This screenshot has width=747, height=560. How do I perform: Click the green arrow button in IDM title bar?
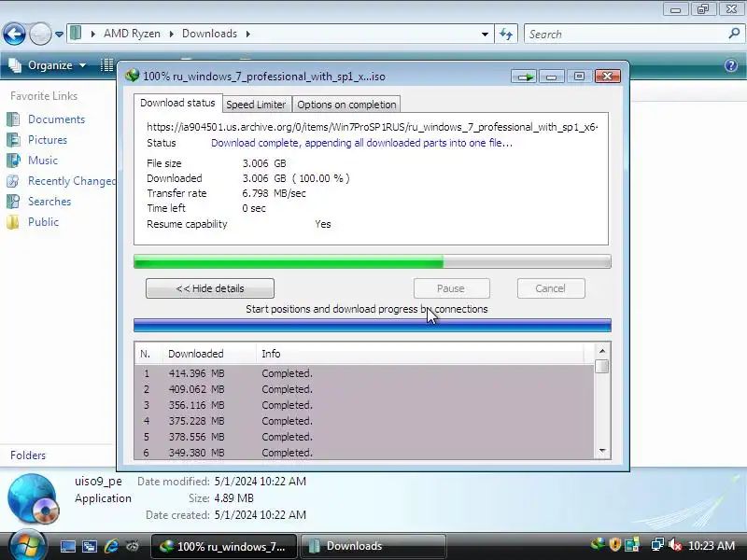pos(524,77)
